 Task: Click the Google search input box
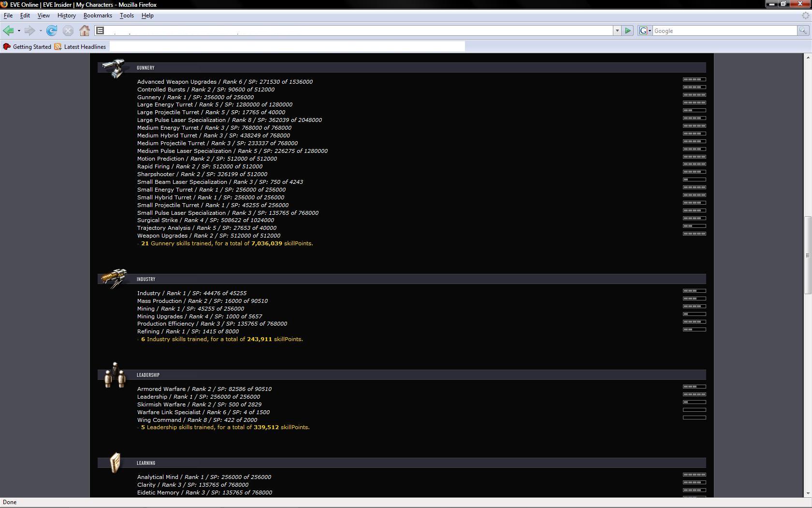pos(725,31)
